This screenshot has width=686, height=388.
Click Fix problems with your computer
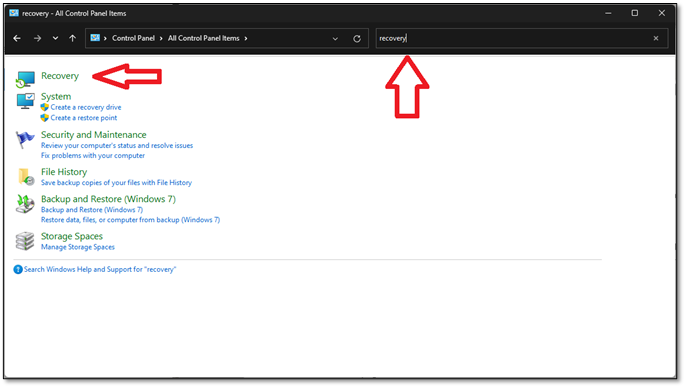(93, 155)
